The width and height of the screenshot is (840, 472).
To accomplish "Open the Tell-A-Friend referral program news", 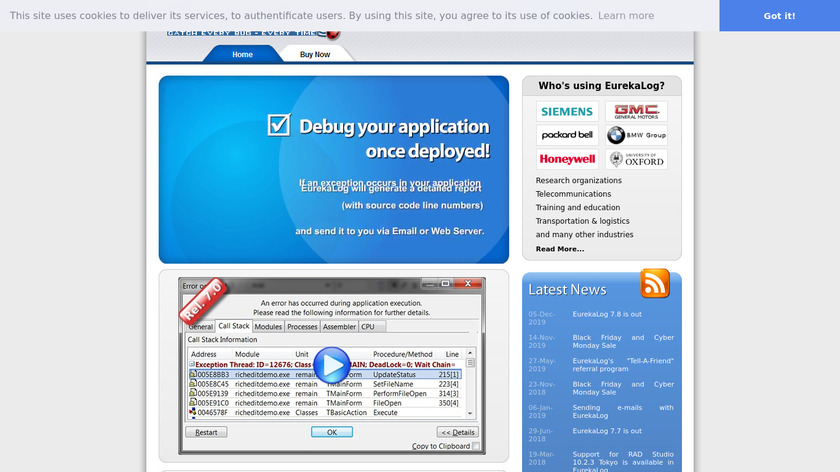I will click(623, 365).
